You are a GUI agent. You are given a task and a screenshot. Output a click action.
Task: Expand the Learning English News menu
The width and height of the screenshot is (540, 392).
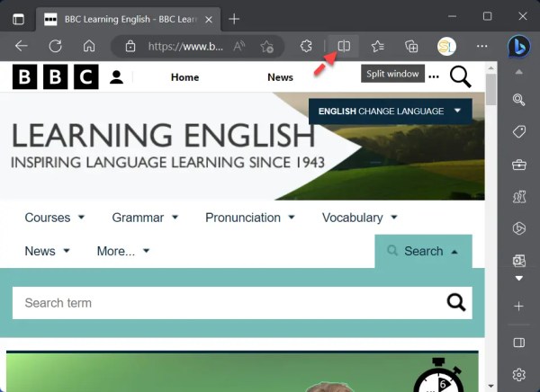pyautogui.click(x=47, y=251)
